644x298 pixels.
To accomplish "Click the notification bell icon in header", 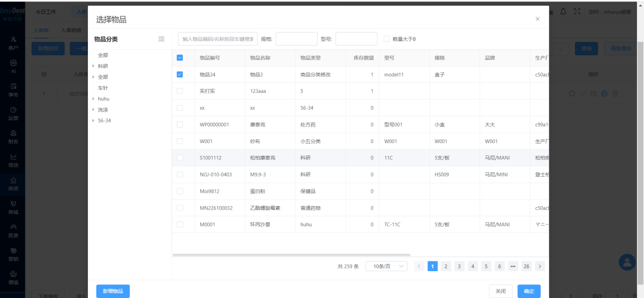I will click(564, 11).
